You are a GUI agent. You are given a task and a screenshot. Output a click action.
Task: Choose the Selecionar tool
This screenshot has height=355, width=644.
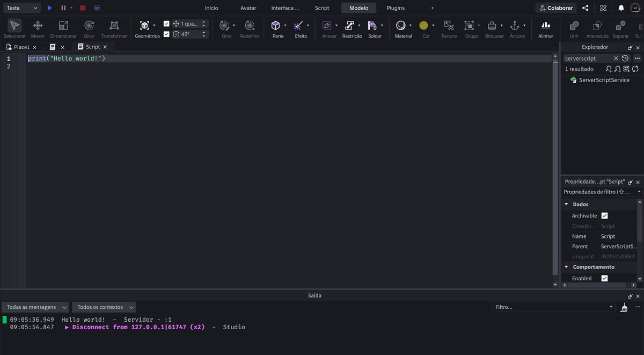pyautogui.click(x=14, y=28)
